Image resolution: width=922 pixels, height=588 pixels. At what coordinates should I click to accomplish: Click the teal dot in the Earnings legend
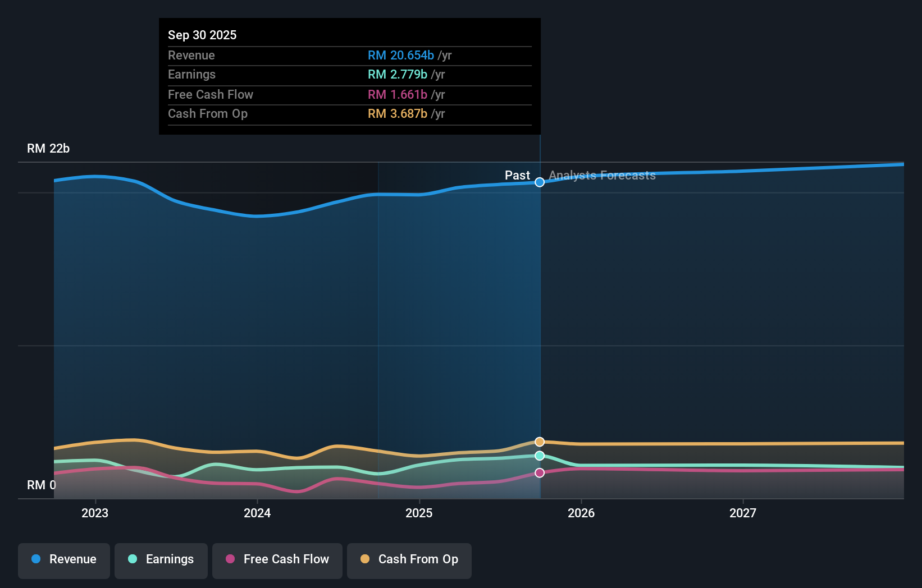pyautogui.click(x=133, y=559)
